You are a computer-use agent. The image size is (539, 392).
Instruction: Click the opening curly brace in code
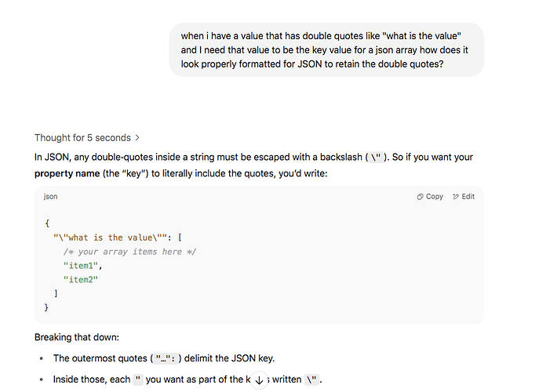point(47,223)
